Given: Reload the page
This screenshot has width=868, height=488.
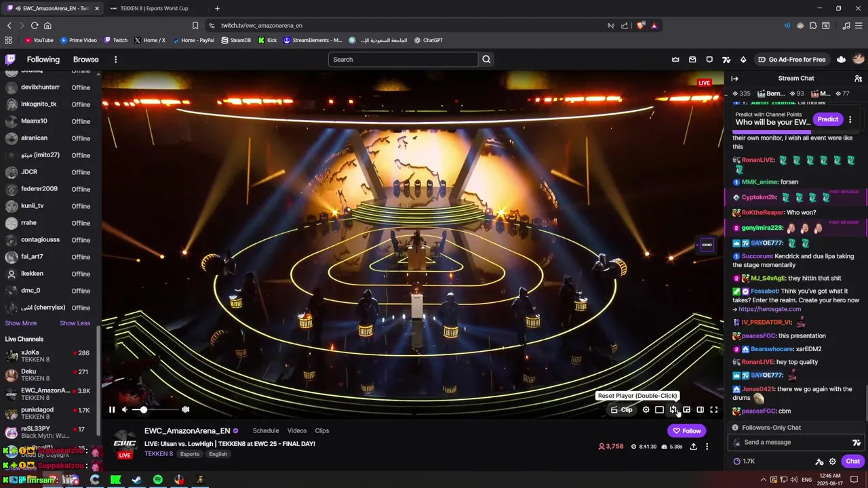Looking at the screenshot, I should [x=35, y=26].
